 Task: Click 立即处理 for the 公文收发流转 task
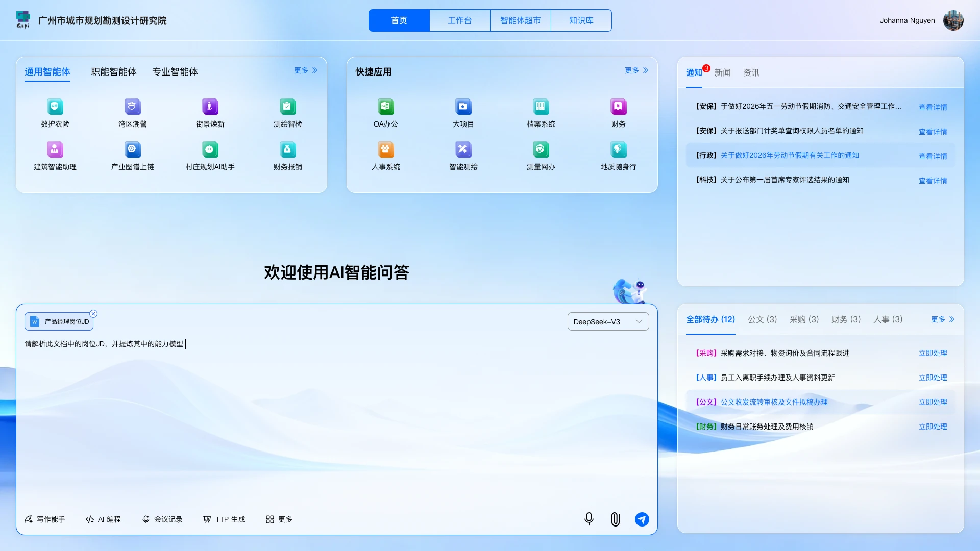(933, 402)
